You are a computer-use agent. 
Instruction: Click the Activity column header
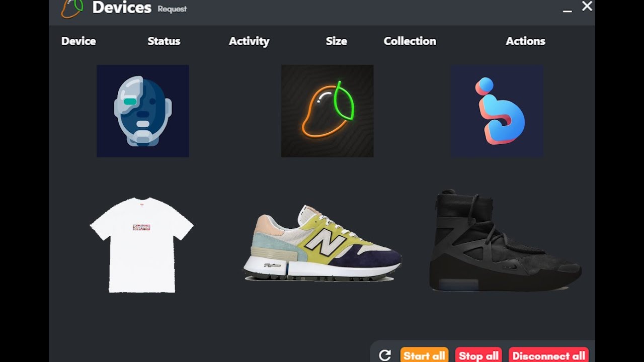point(249,41)
